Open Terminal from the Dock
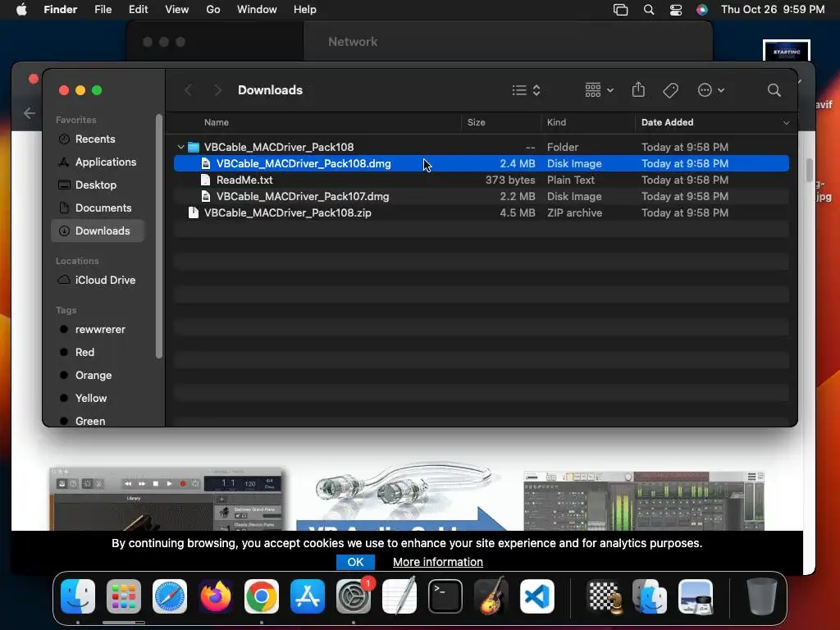 point(445,596)
